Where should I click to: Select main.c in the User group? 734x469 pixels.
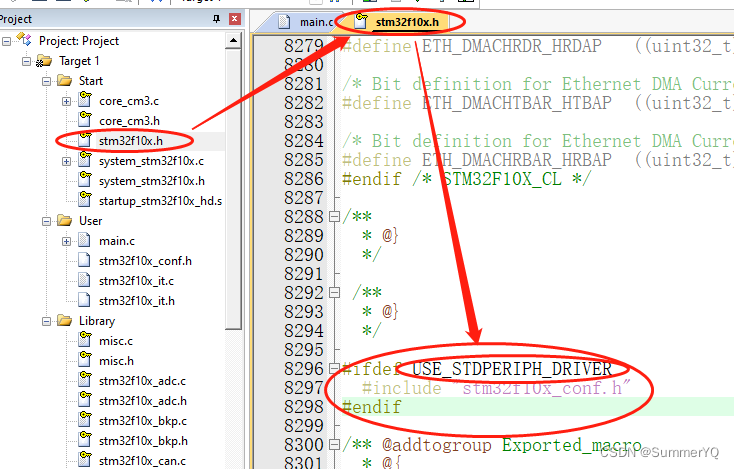pyautogui.click(x=117, y=241)
